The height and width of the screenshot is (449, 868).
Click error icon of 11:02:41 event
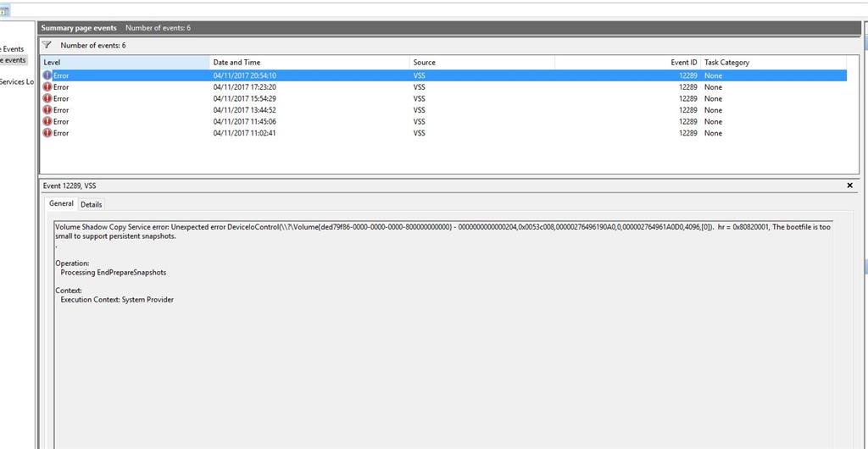(x=47, y=133)
